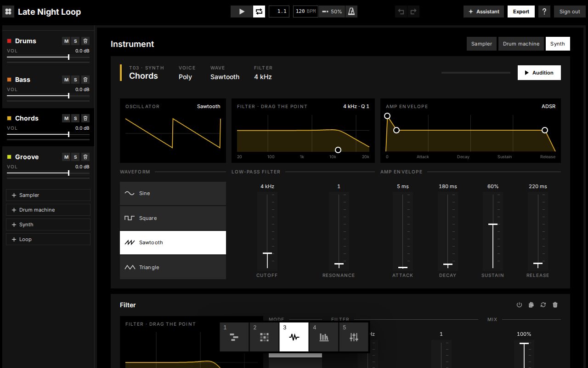Click Sign out

click(x=570, y=11)
